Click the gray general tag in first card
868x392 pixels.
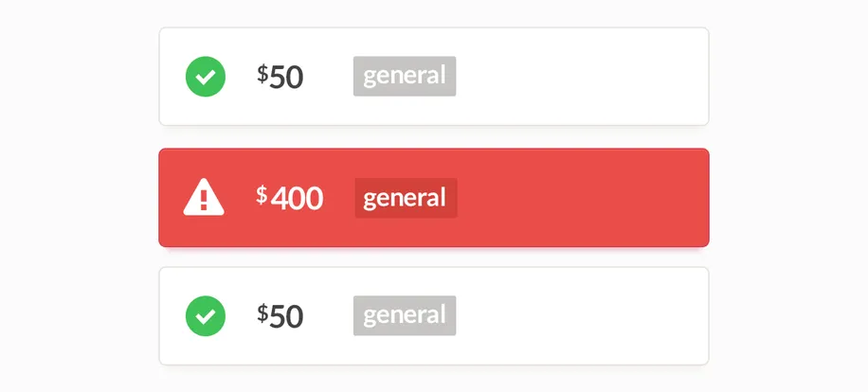click(405, 76)
